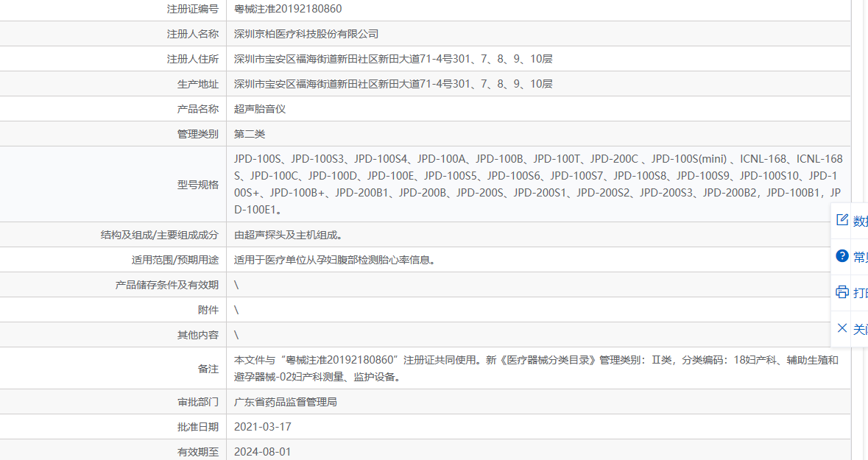The width and height of the screenshot is (868, 460).
Task: Select approval date 2021-03-17
Action: [262, 427]
